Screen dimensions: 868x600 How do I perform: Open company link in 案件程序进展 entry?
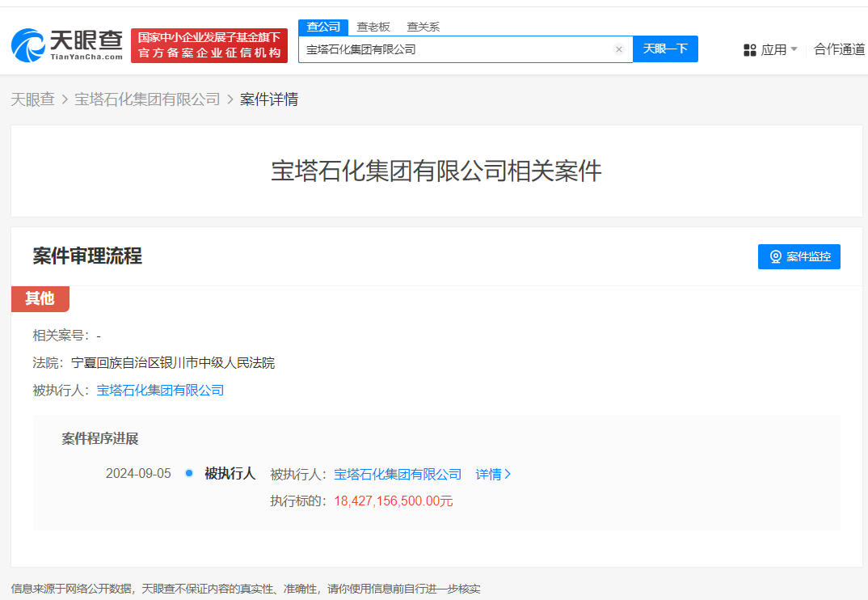pyautogui.click(x=398, y=474)
